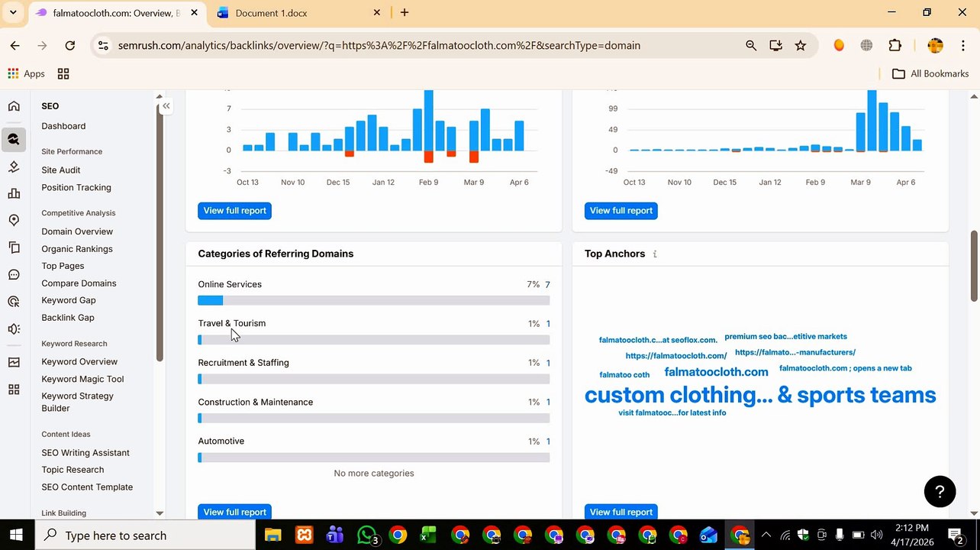Click the falmatoocloth.com anchor text

(716, 372)
